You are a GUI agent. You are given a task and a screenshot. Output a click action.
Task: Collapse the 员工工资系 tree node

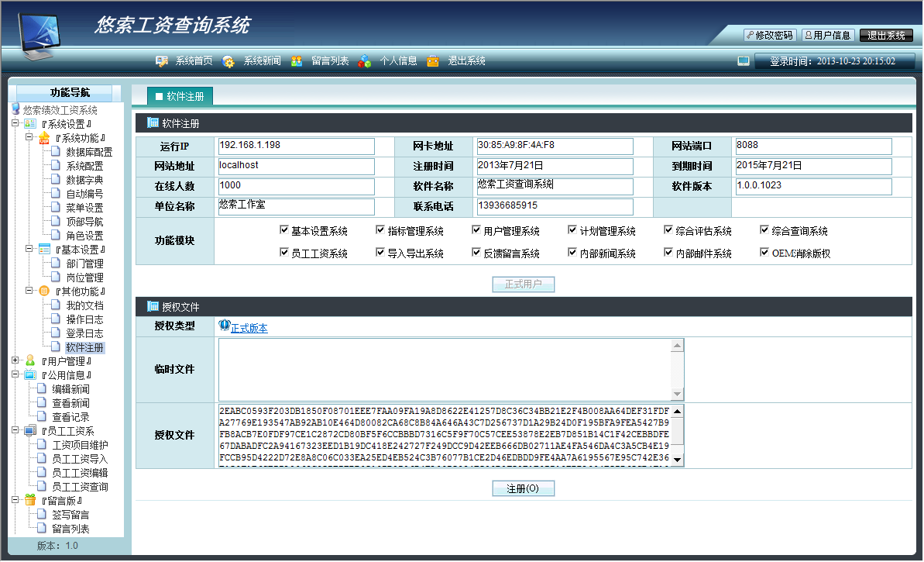(15, 430)
